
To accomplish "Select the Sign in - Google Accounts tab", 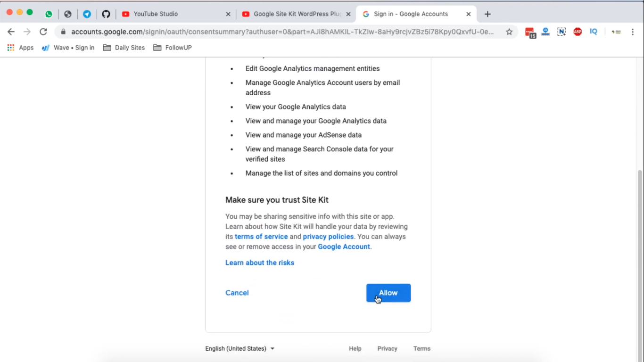I will (x=417, y=14).
